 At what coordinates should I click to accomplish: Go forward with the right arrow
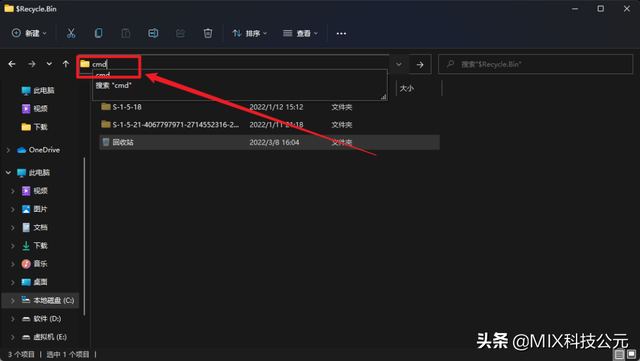tap(31, 64)
